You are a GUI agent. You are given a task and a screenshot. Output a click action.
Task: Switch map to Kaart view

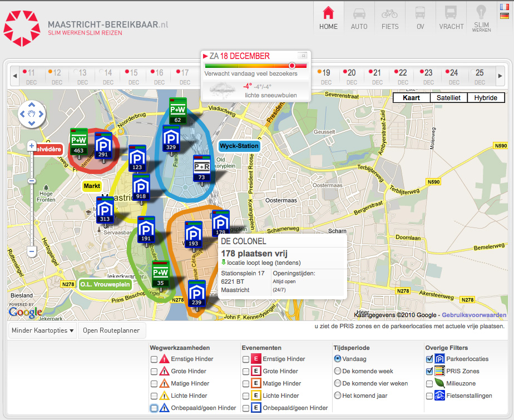(x=412, y=98)
